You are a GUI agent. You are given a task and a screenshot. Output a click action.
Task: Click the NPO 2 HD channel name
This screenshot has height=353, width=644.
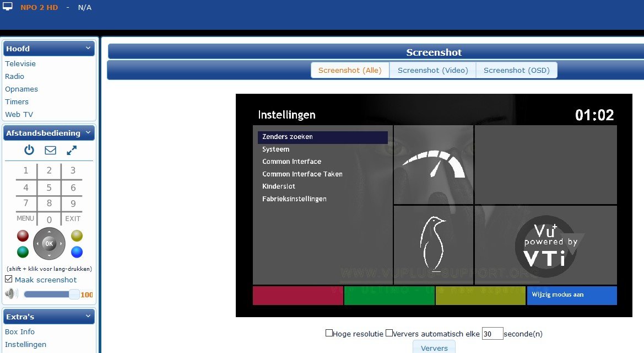[39, 7]
